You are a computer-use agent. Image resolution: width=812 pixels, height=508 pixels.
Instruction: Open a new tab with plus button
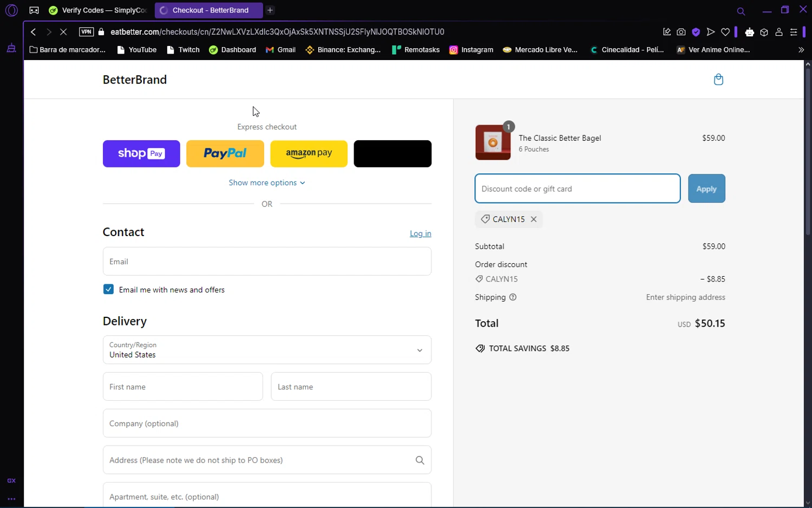(270, 10)
